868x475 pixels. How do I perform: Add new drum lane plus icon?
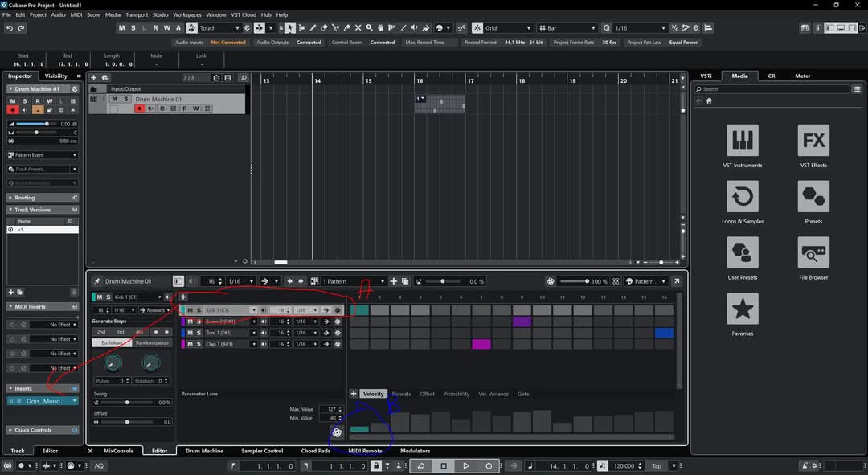(183, 297)
